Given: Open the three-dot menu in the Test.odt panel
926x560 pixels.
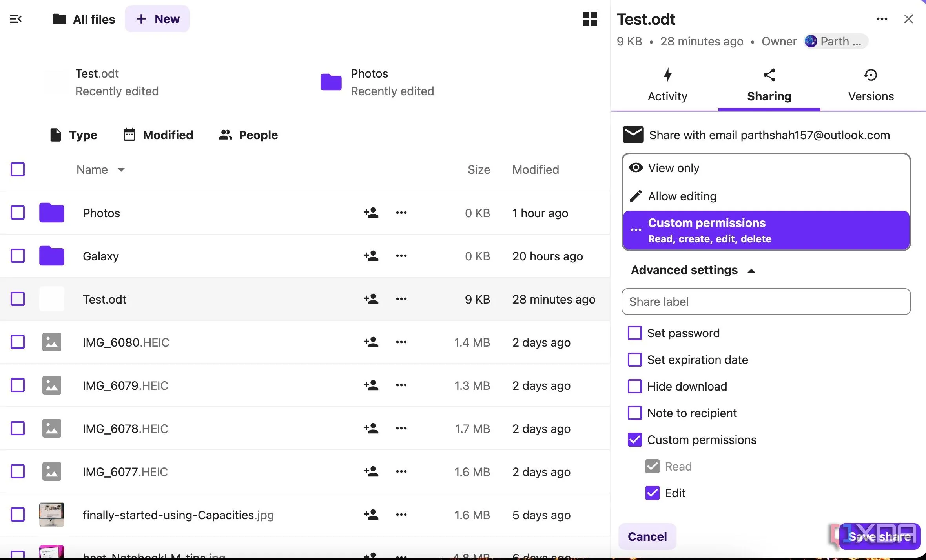Looking at the screenshot, I should click(882, 18).
